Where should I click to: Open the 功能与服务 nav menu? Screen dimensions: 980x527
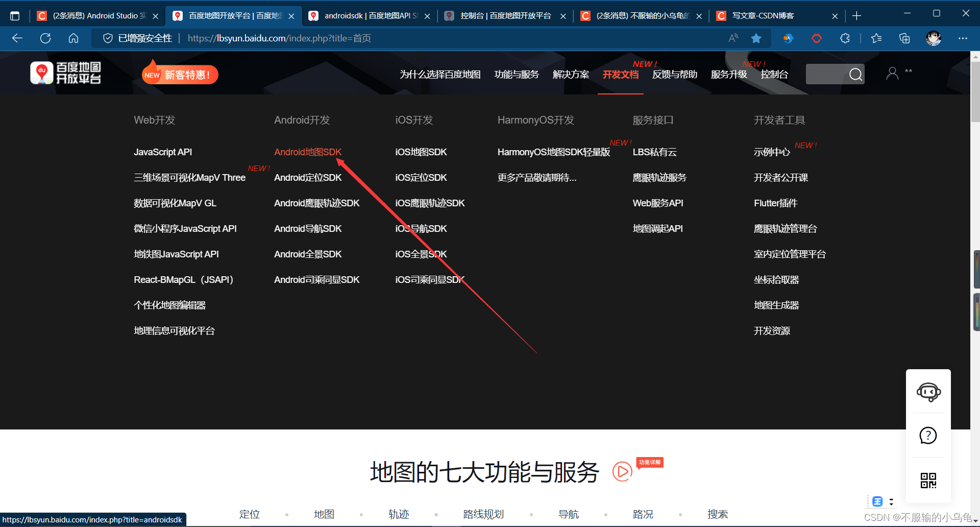tap(517, 75)
